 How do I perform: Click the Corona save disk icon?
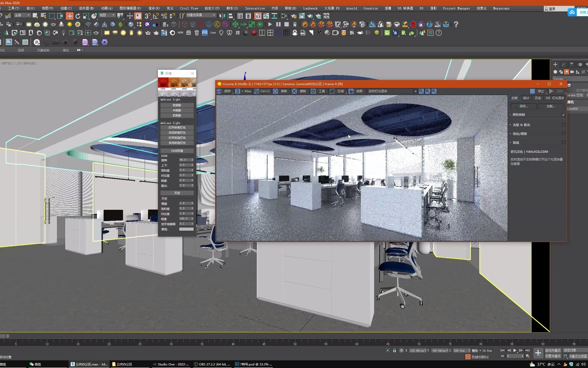[219, 91]
